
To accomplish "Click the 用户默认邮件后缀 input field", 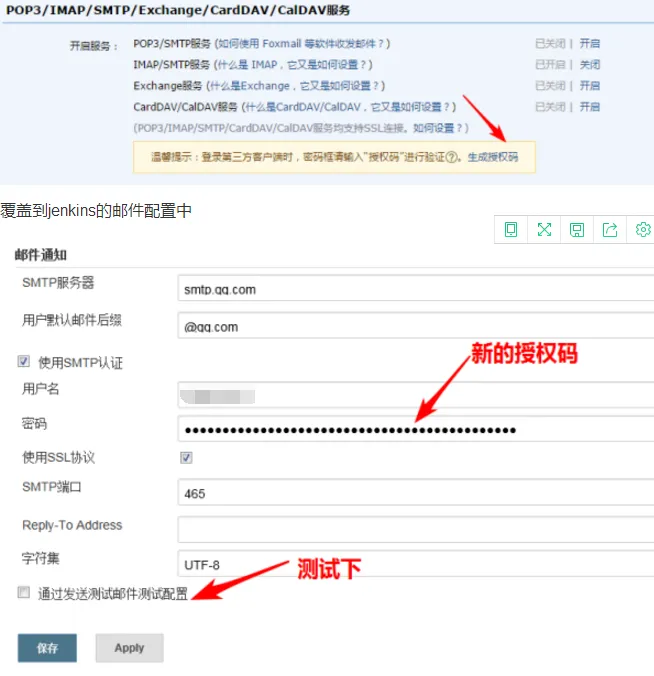I will click(416, 325).
